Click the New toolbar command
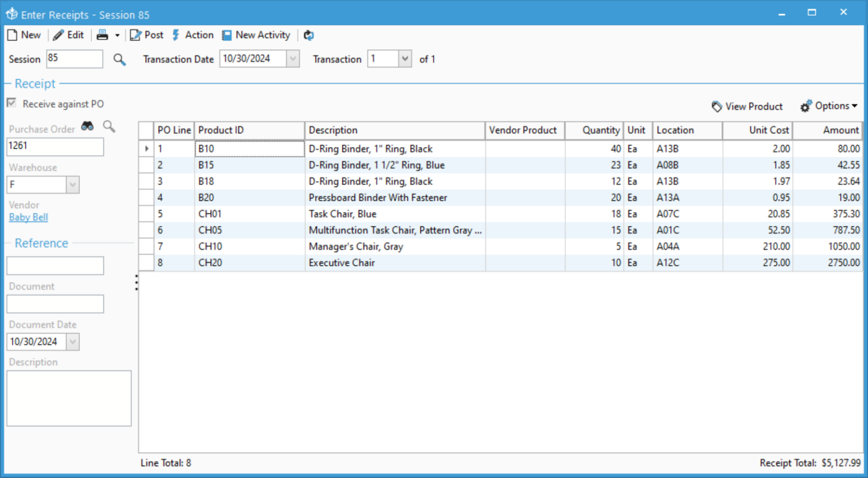The height and width of the screenshot is (478, 868). tap(24, 35)
